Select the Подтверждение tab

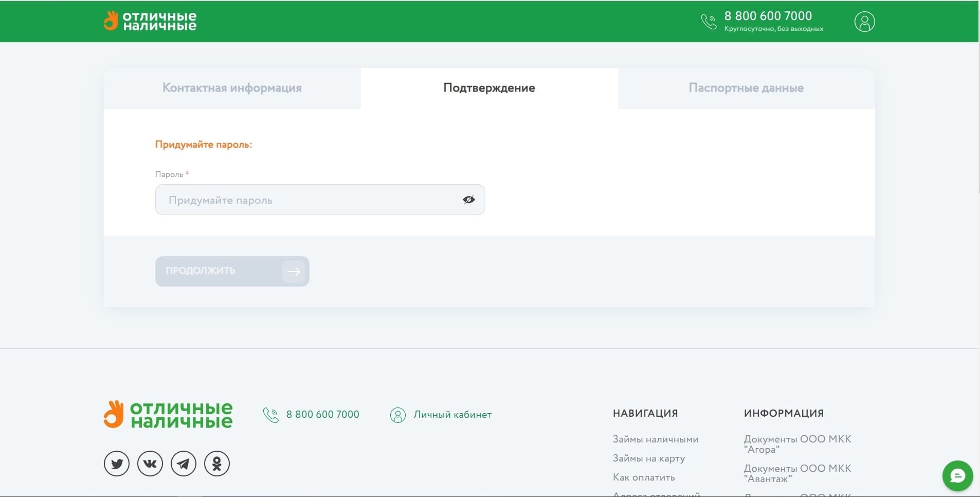(x=489, y=88)
